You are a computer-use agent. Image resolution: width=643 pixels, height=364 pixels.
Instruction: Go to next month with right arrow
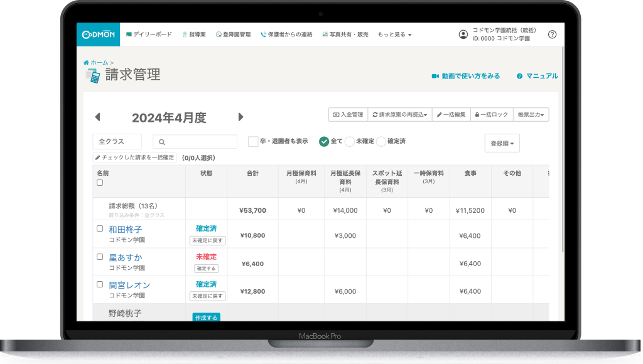(x=240, y=117)
